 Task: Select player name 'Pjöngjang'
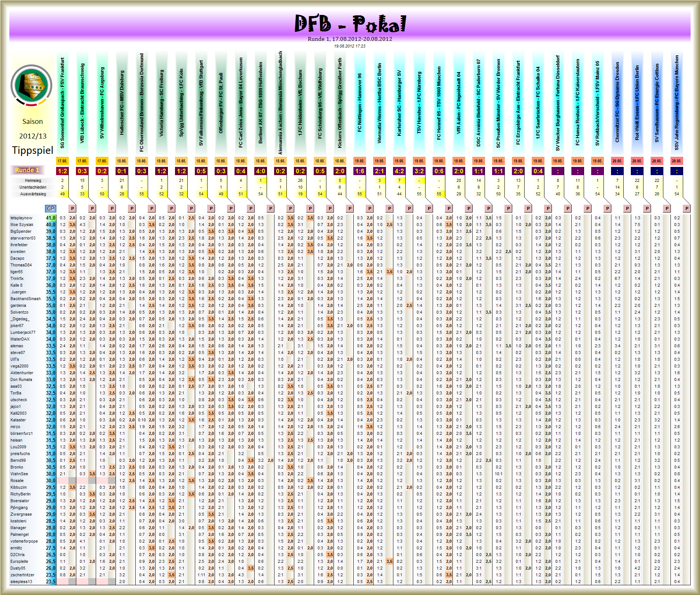pyautogui.click(x=19, y=507)
